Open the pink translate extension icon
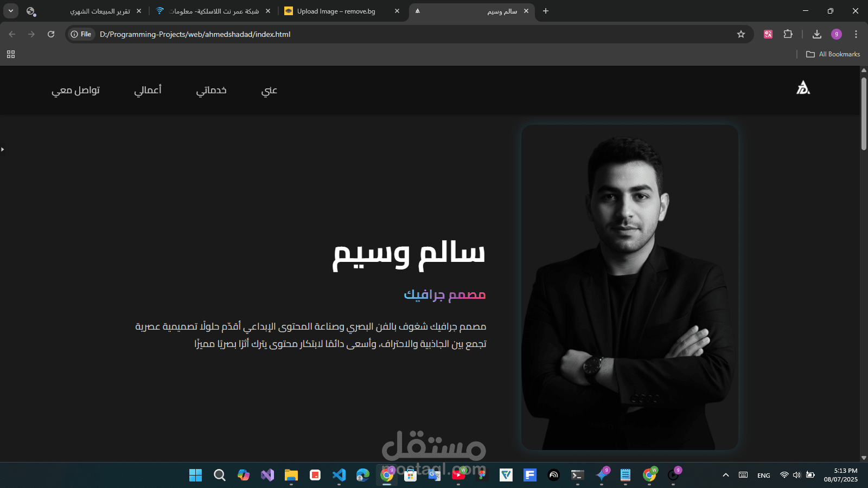This screenshot has height=488, width=868. (768, 34)
